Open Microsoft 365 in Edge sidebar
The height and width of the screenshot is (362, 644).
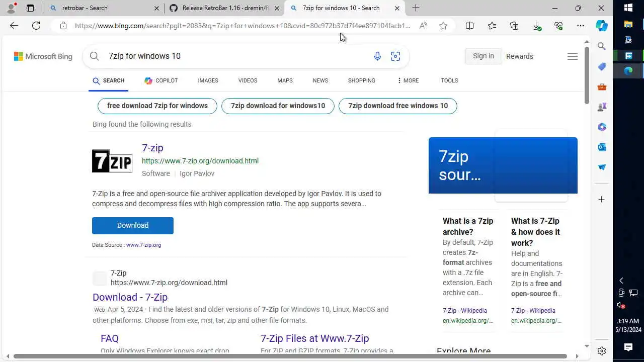point(602,127)
